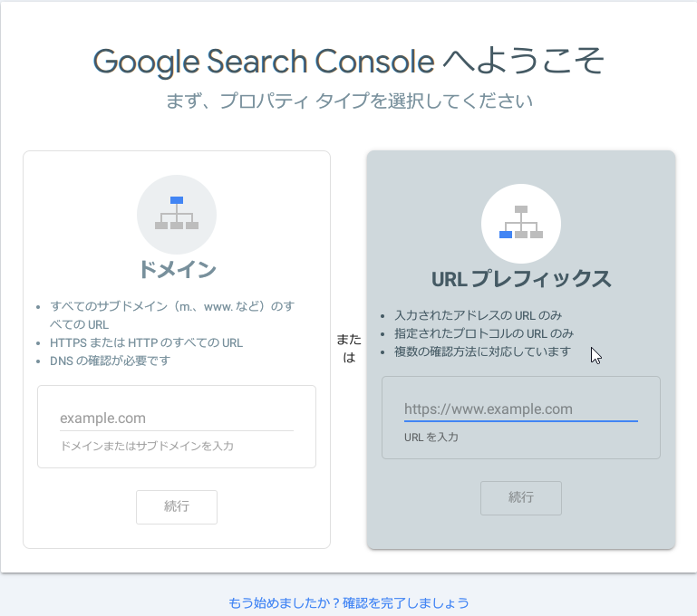This screenshot has height=616, width=697.
Task: Click the Domain property hierarchy icon
Action: [x=177, y=214]
